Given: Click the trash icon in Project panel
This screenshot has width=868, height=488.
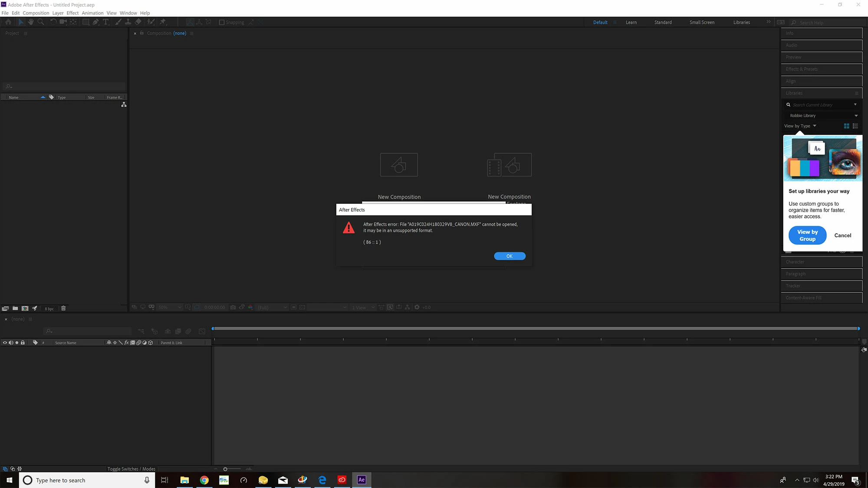Looking at the screenshot, I should tap(63, 308).
